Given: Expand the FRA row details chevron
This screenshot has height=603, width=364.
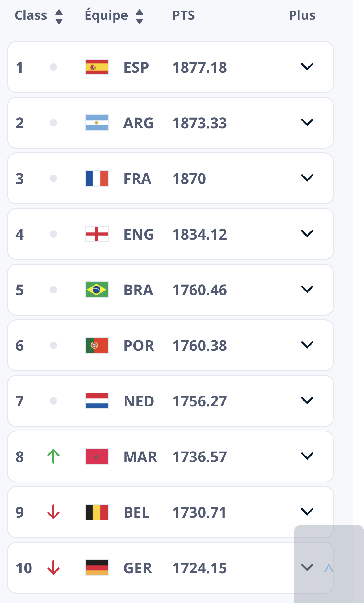Looking at the screenshot, I should pyautogui.click(x=307, y=178).
